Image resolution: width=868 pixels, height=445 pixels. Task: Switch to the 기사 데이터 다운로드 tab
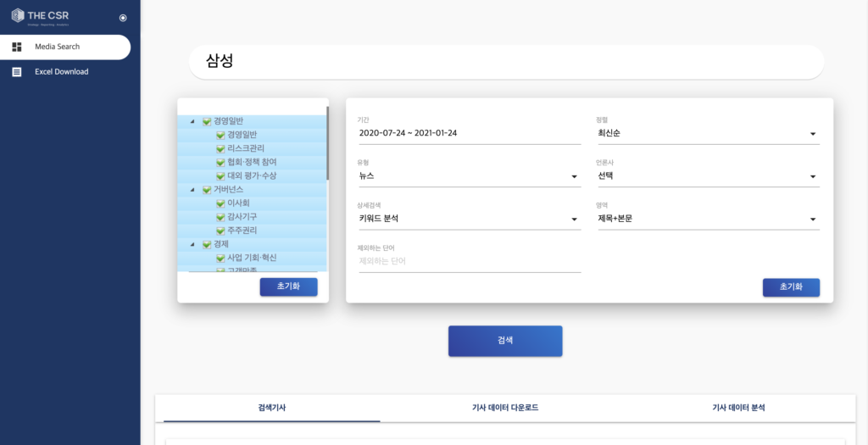point(504,408)
